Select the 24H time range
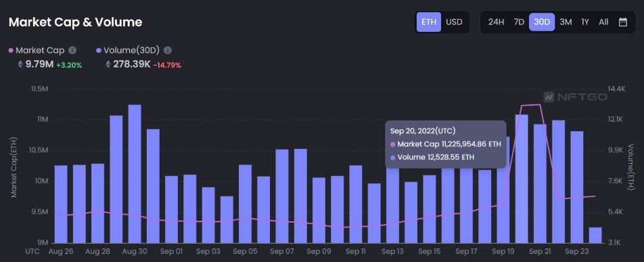The width and height of the screenshot is (644, 262). (x=496, y=22)
